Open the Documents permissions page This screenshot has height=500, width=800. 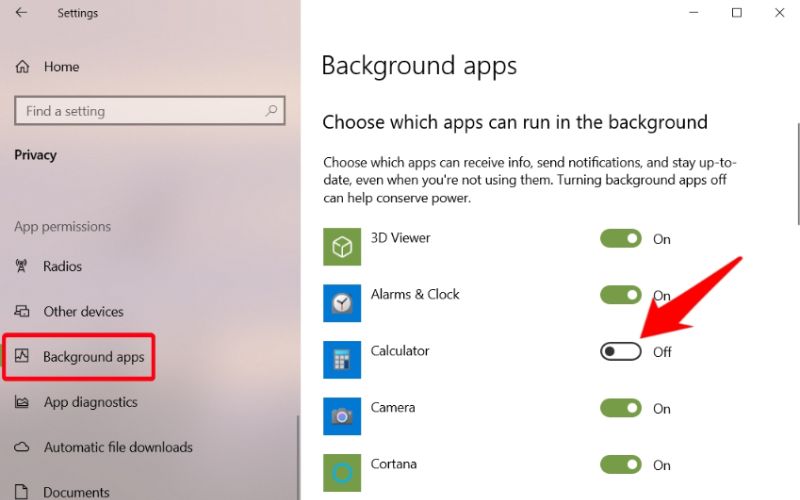76,492
